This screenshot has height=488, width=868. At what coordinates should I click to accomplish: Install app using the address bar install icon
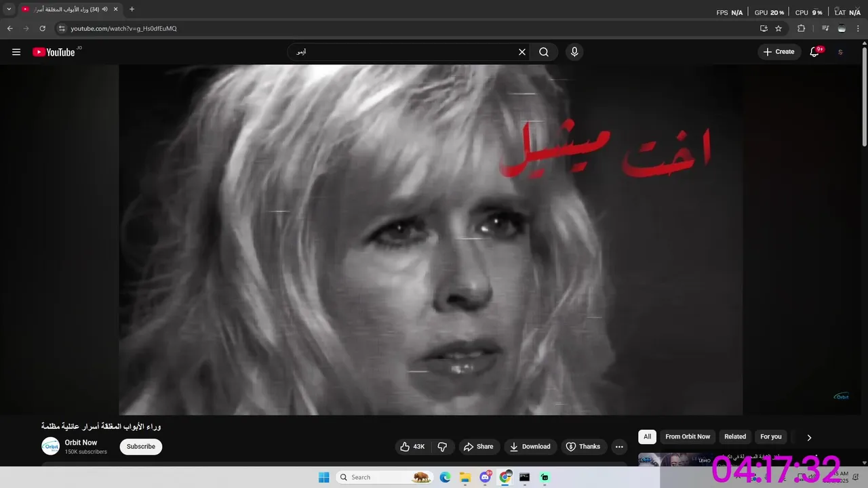[764, 28]
